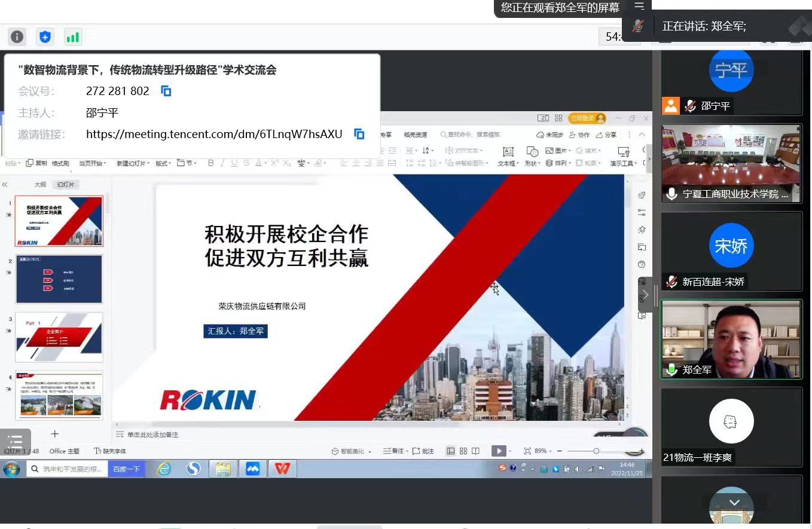Click the meeting info icon

click(x=17, y=37)
